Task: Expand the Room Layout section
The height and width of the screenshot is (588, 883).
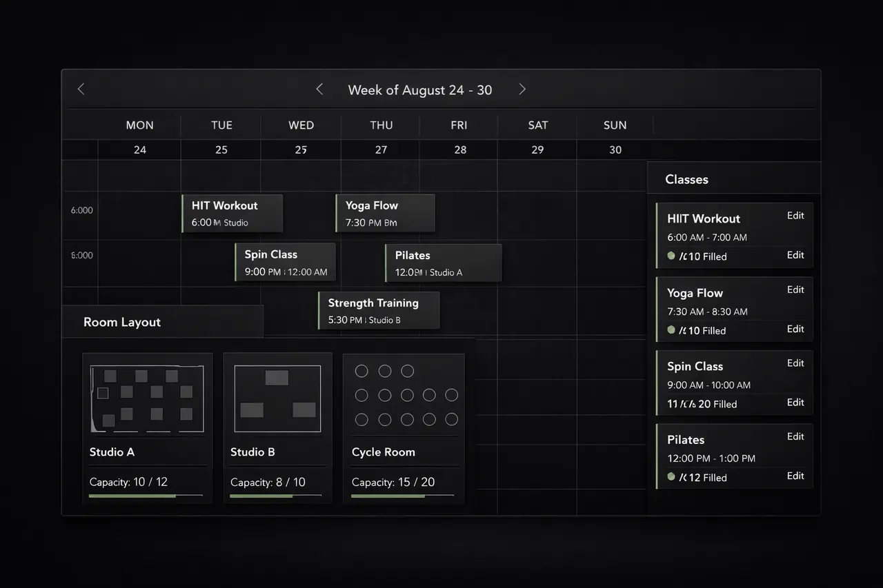Action: click(x=122, y=321)
